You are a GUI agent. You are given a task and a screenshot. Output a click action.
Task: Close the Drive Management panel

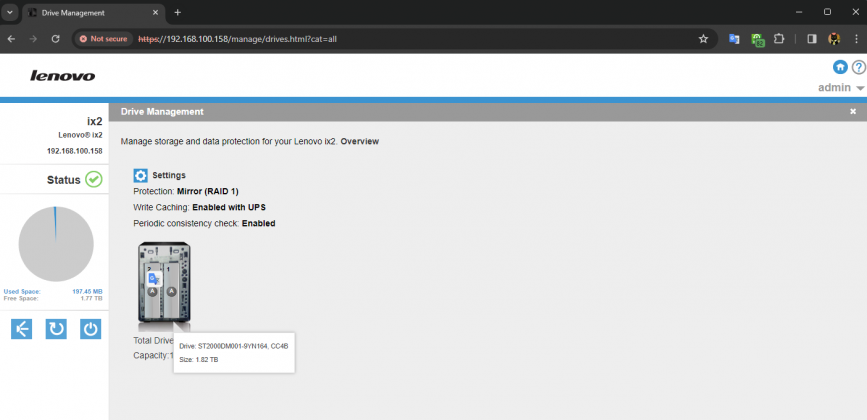click(x=853, y=112)
